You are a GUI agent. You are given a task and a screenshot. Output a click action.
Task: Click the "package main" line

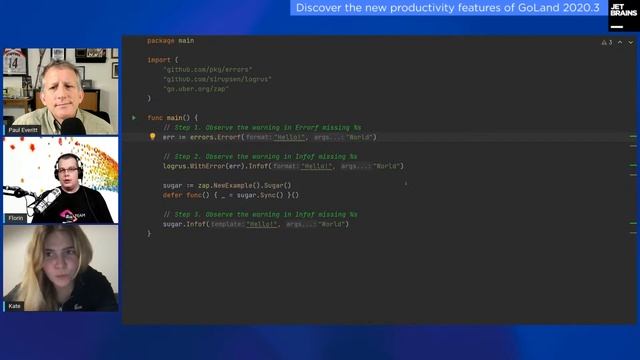[x=171, y=40]
